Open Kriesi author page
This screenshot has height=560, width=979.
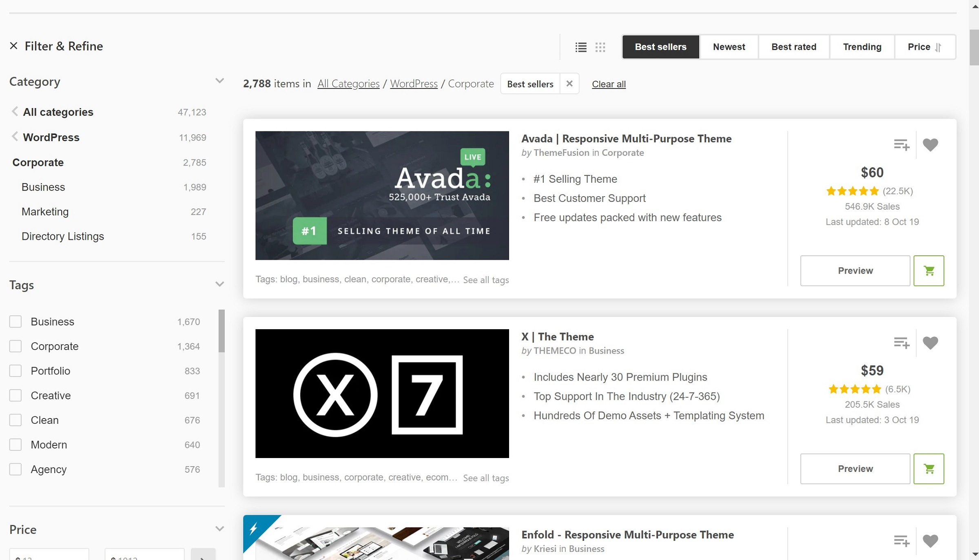point(545,549)
